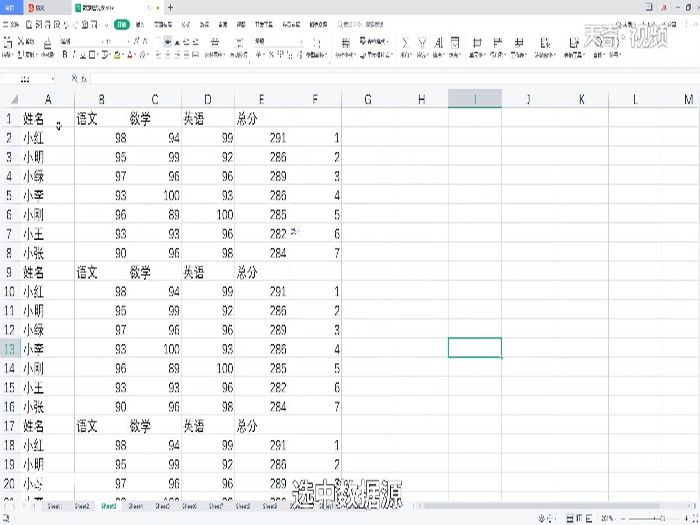Screen dimensions: 700x525
Task: Click the Name Box field
Action: pos(25,79)
